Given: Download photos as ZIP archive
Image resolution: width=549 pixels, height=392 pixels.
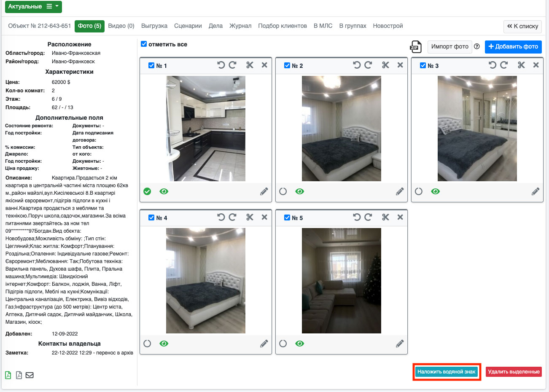Looking at the screenshot, I should pos(416,47).
